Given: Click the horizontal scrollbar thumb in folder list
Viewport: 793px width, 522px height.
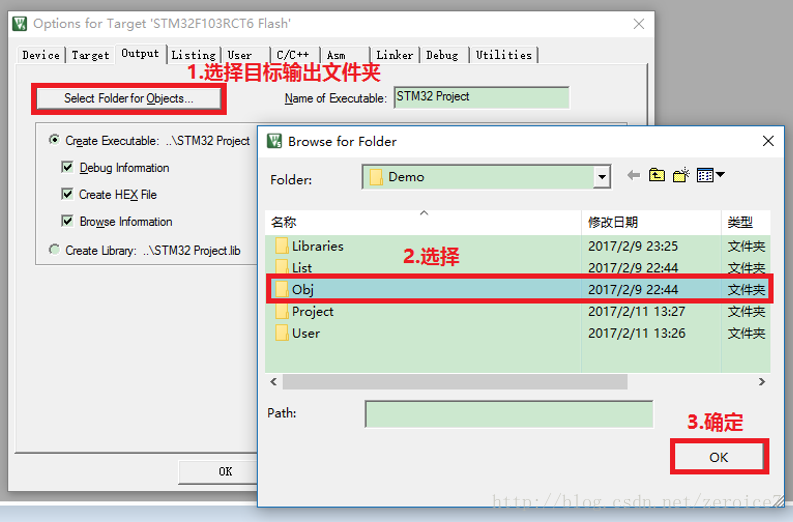Looking at the screenshot, I should pos(455,381).
